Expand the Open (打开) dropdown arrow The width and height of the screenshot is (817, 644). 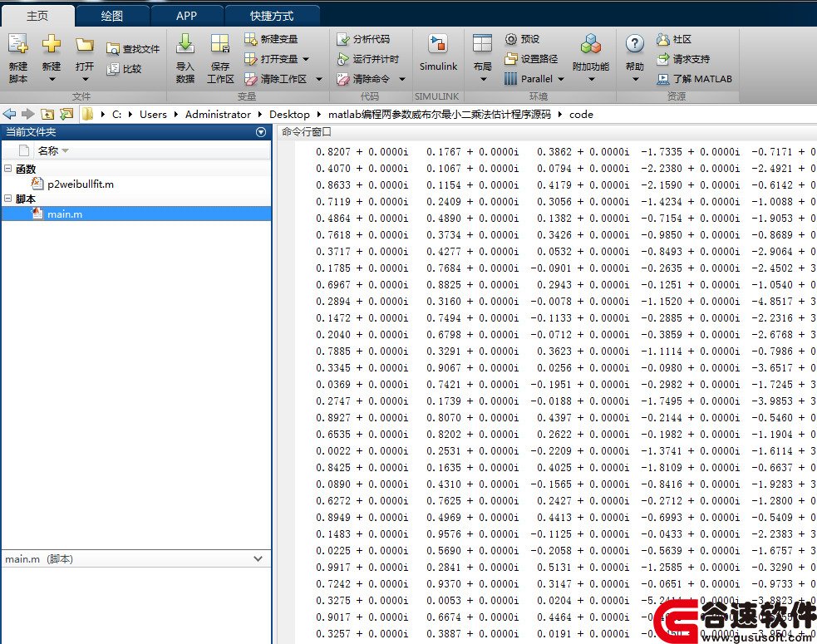coord(85,79)
